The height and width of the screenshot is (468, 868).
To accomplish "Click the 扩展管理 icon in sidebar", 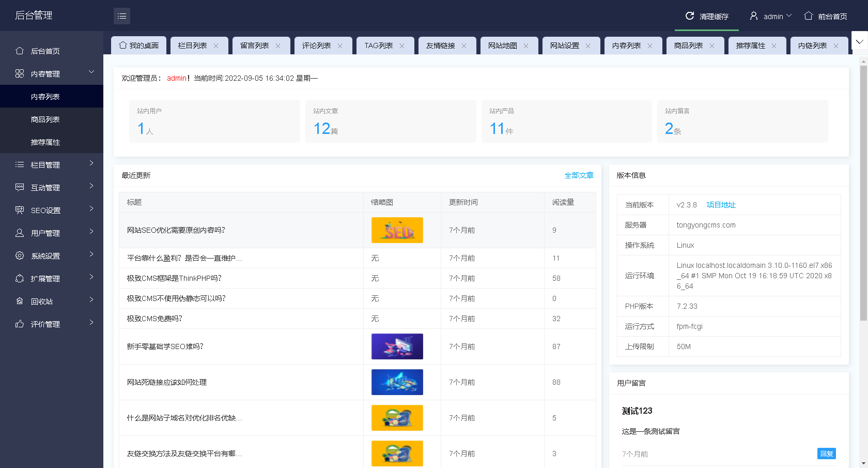I will tap(20, 278).
